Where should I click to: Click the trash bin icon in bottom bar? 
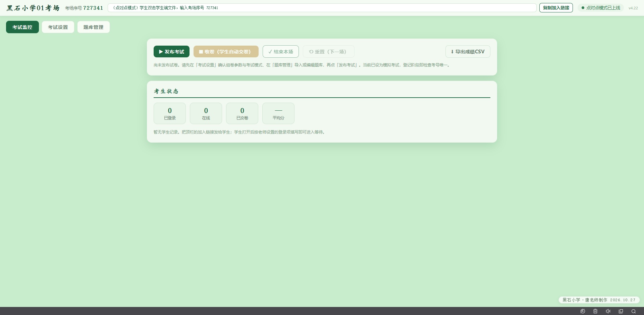coord(595,311)
